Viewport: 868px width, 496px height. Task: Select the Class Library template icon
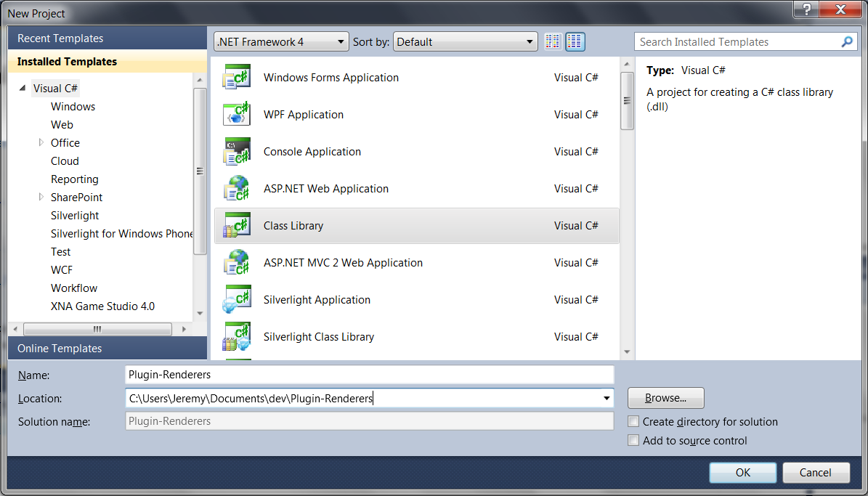237,226
